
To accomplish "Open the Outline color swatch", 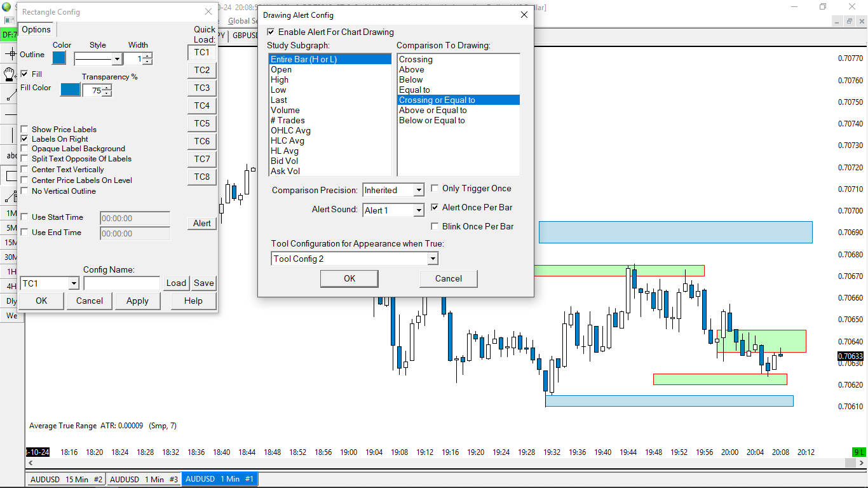I will click(x=59, y=58).
